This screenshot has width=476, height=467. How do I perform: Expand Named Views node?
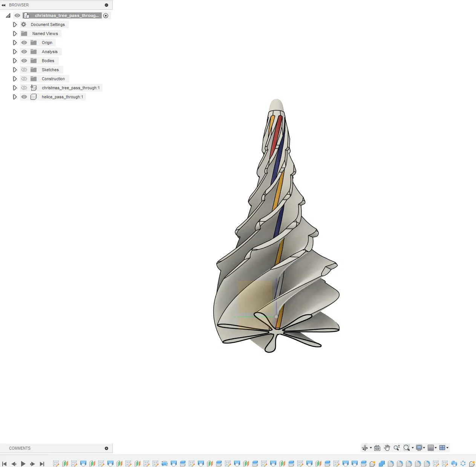point(15,34)
